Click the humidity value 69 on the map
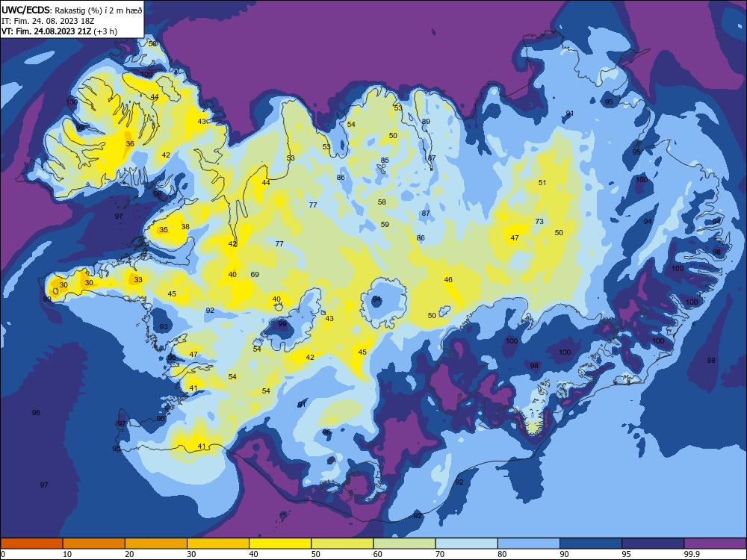 (x=255, y=274)
